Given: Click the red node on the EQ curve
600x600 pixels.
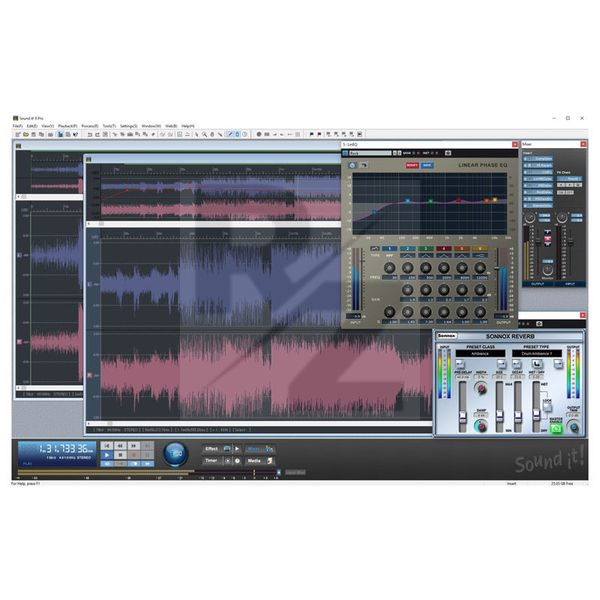Looking at the screenshot, I should (458, 200).
